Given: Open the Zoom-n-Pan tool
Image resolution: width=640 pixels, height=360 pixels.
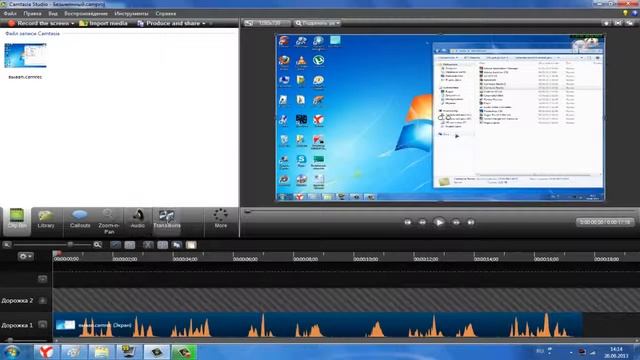Looking at the screenshot, I should 109,222.
